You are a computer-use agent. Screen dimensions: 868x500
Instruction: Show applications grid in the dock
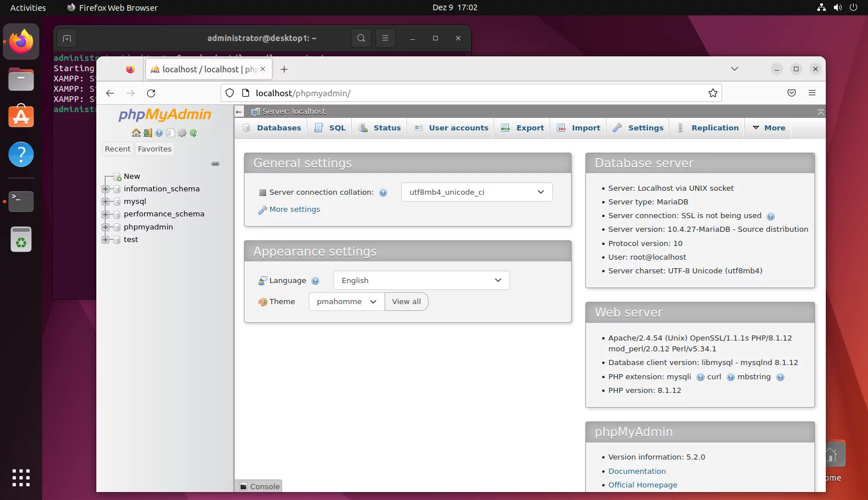(x=21, y=478)
